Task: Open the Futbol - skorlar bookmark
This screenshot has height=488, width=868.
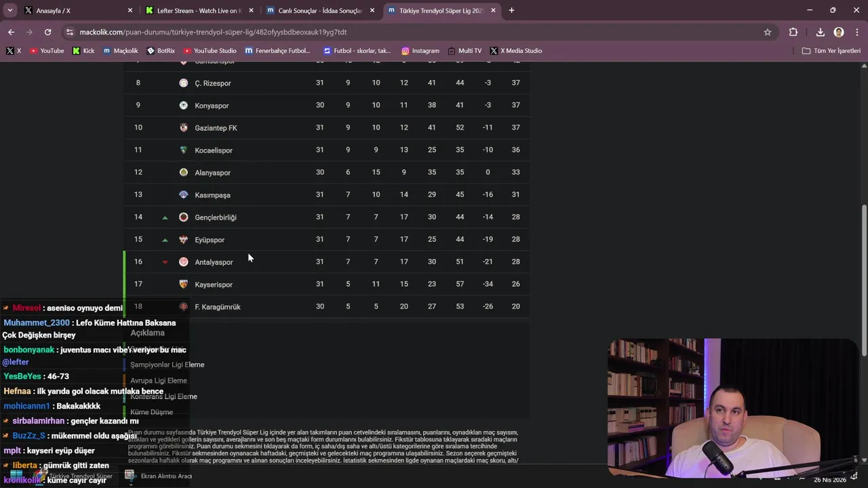Action: [x=357, y=51]
